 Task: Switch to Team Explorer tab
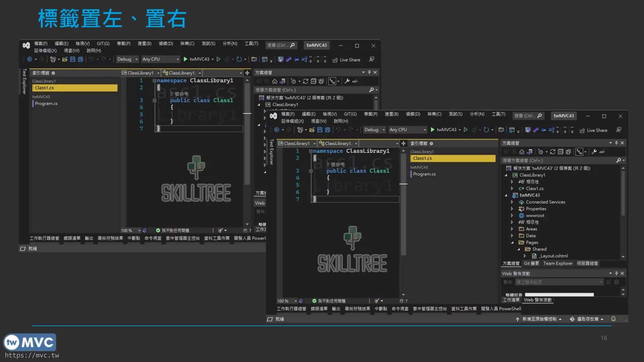coord(558,263)
